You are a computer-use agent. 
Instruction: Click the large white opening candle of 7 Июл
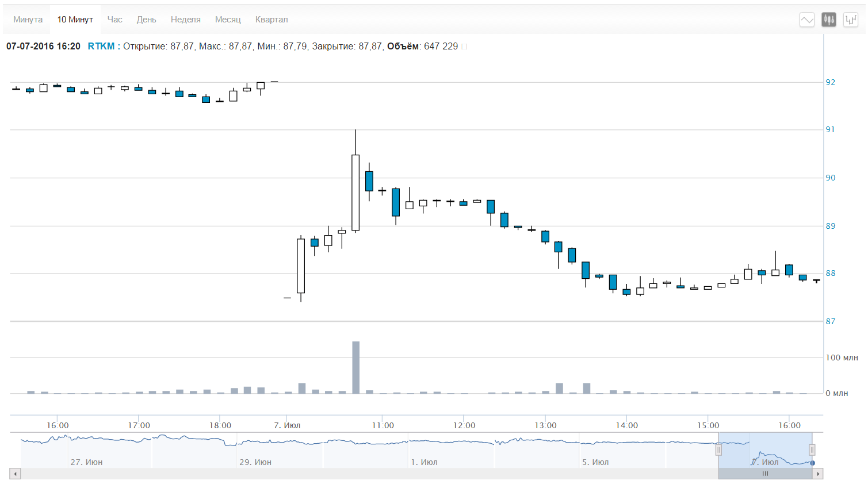pos(301,266)
